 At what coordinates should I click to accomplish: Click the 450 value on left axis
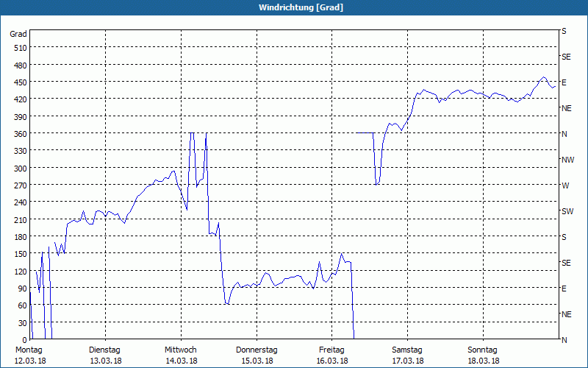coord(21,82)
